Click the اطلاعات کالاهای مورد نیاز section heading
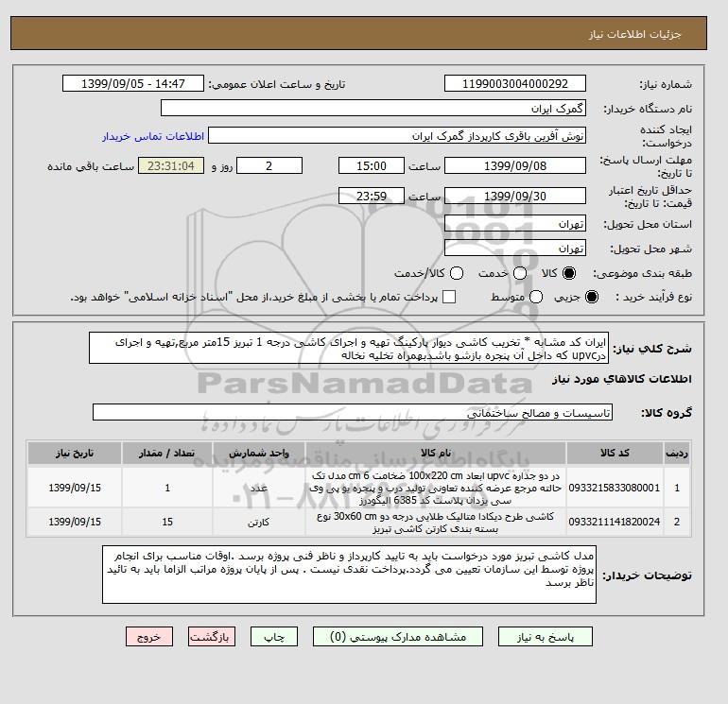Image resolution: width=728 pixels, height=704 pixels. tap(622, 379)
